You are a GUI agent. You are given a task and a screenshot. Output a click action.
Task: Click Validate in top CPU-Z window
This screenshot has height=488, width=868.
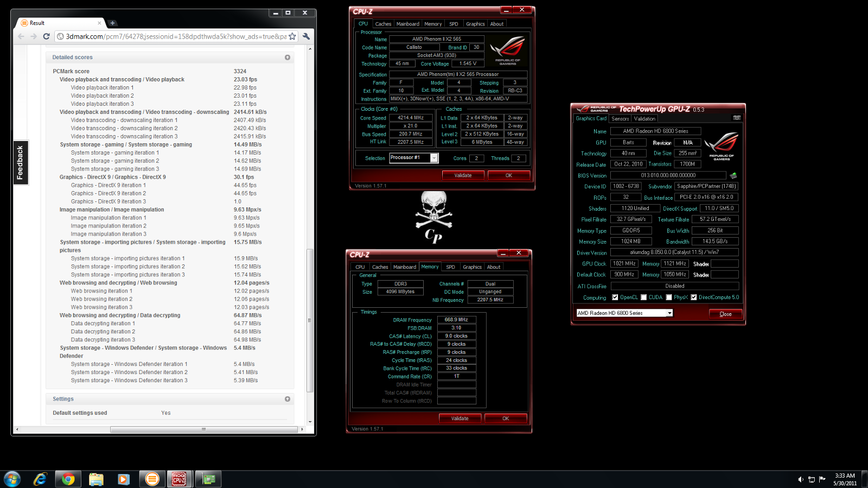click(463, 175)
